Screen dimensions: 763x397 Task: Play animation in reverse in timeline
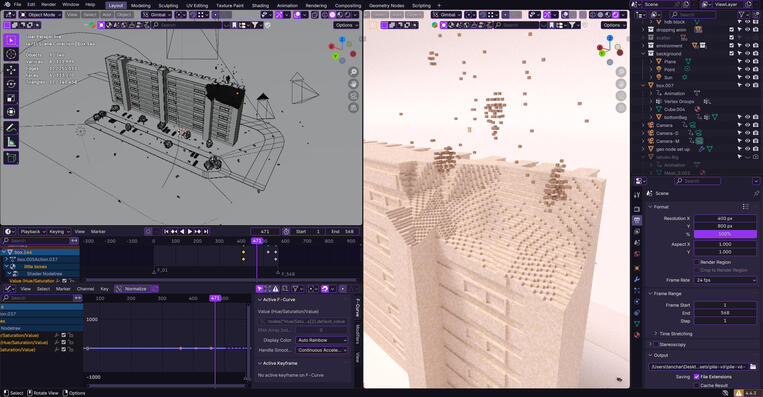pos(182,232)
